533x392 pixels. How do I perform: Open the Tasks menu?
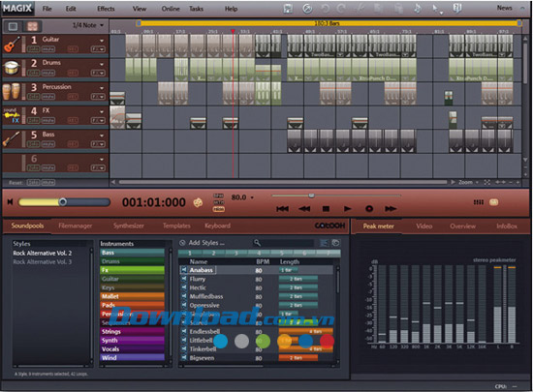tap(196, 9)
